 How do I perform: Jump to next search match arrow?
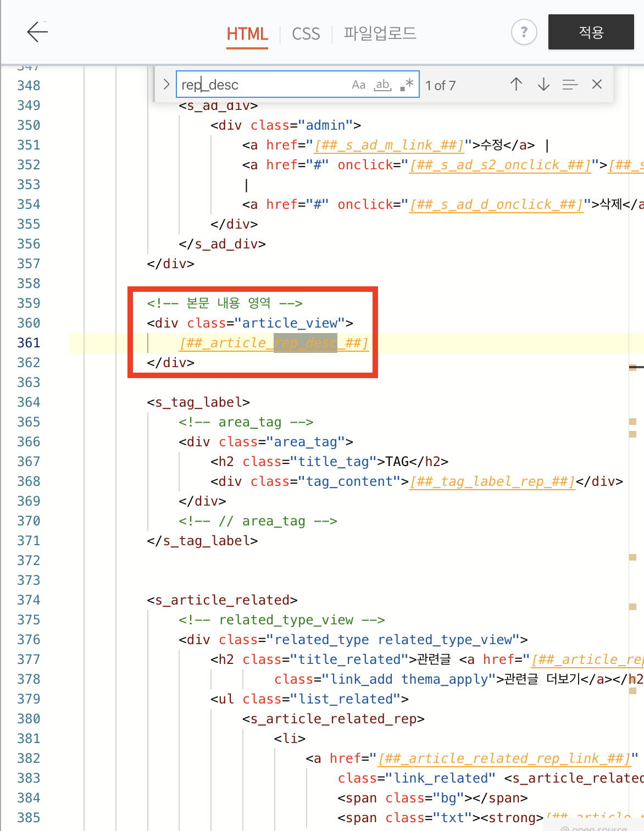(543, 85)
